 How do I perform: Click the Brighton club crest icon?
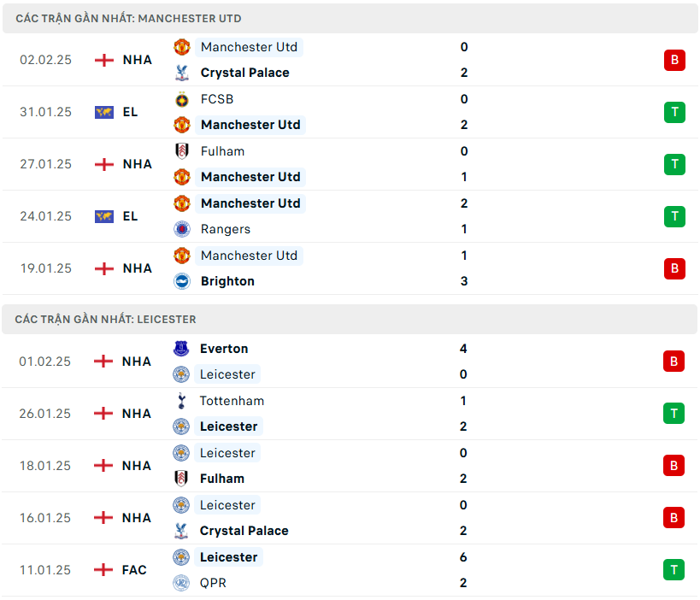(x=181, y=281)
